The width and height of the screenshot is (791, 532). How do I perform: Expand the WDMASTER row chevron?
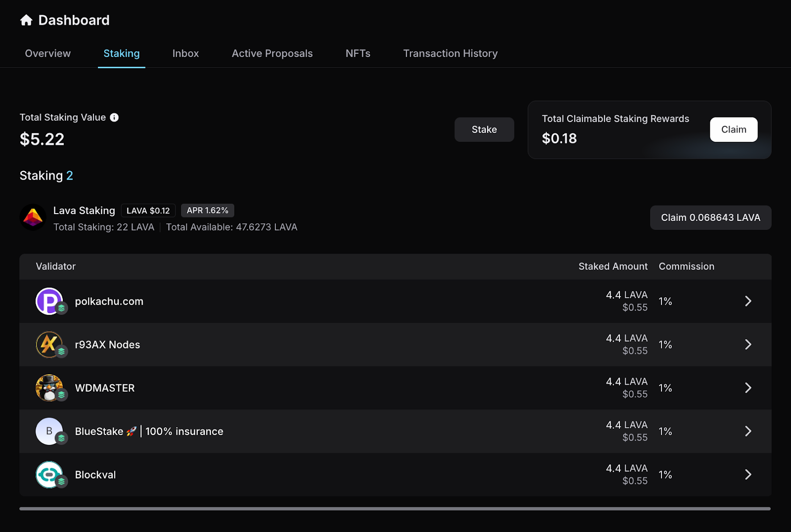(748, 388)
